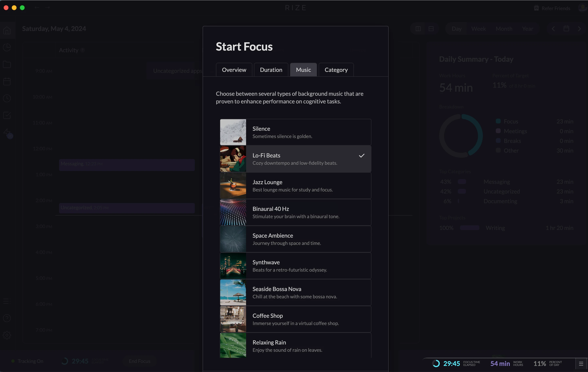Image resolution: width=588 pixels, height=372 pixels.
Task: Switch to the Category tab
Action: pos(336,70)
